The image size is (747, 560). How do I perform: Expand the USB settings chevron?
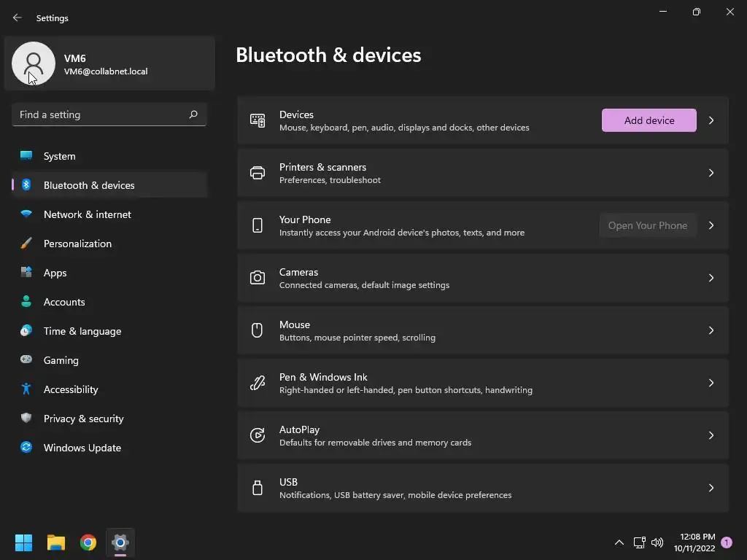[711, 488]
